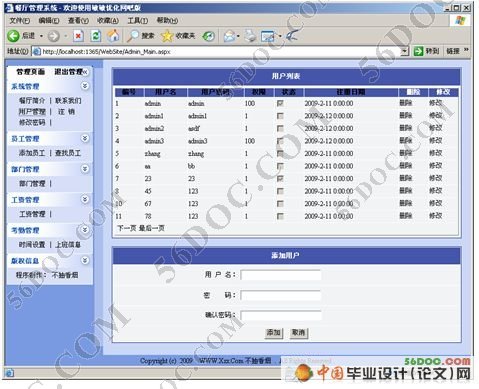
Task: Click the Print icon
Action: [x=250, y=36]
